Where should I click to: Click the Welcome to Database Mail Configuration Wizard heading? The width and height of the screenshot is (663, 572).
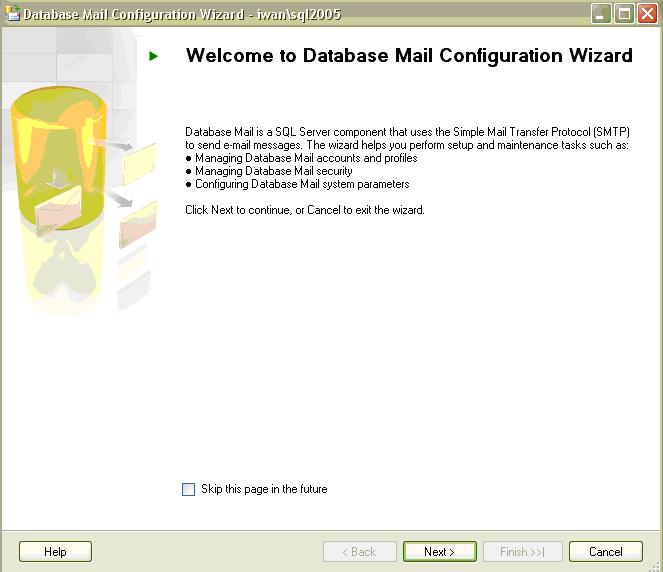409,55
